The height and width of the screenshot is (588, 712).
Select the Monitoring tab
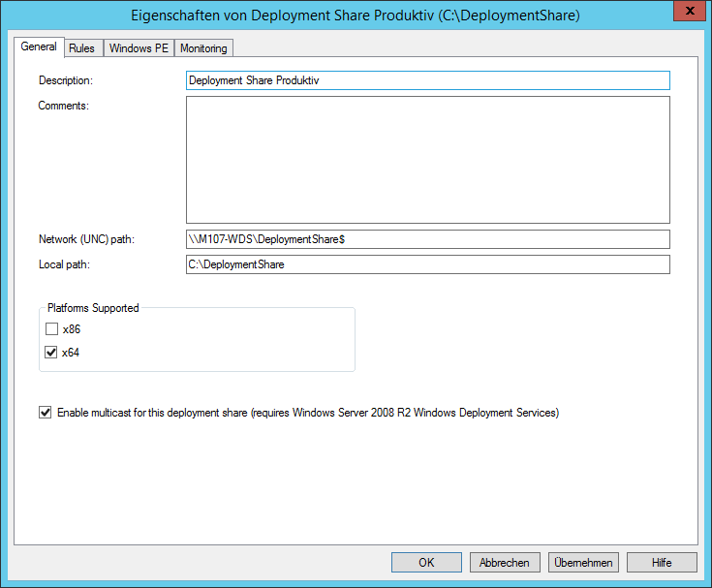pyautogui.click(x=203, y=48)
